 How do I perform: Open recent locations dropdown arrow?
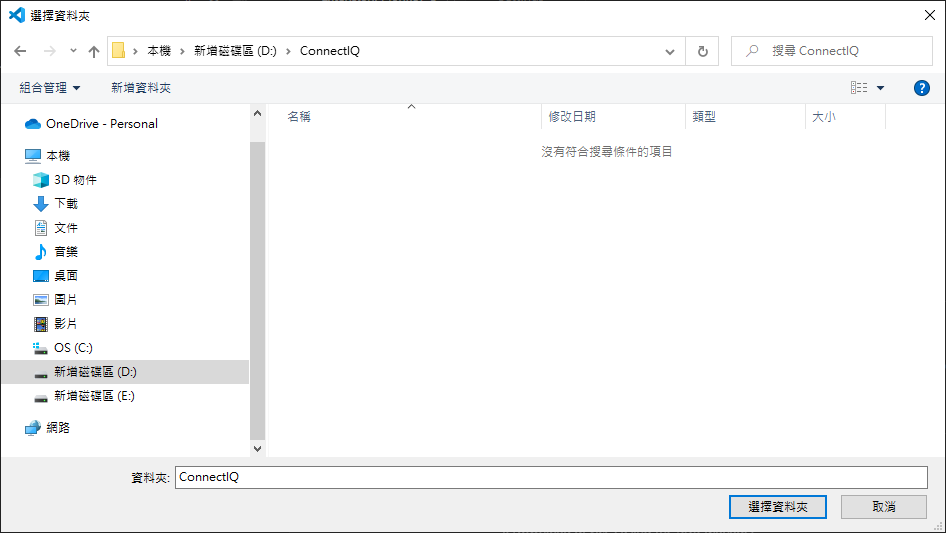tap(73, 51)
